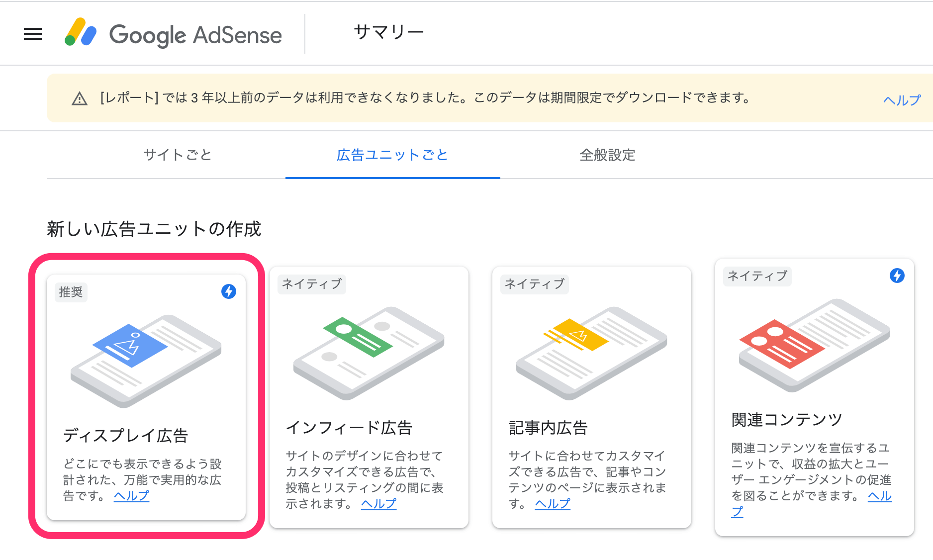Screen dimensions: 933x560
Task: Choose the インフィード広告 card title
Action: pyautogui.click(x=349, y=428)
